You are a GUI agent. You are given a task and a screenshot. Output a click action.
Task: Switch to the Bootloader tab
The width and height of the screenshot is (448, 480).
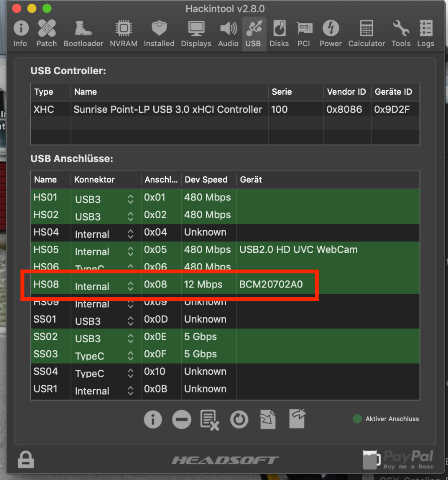(84, 34)
